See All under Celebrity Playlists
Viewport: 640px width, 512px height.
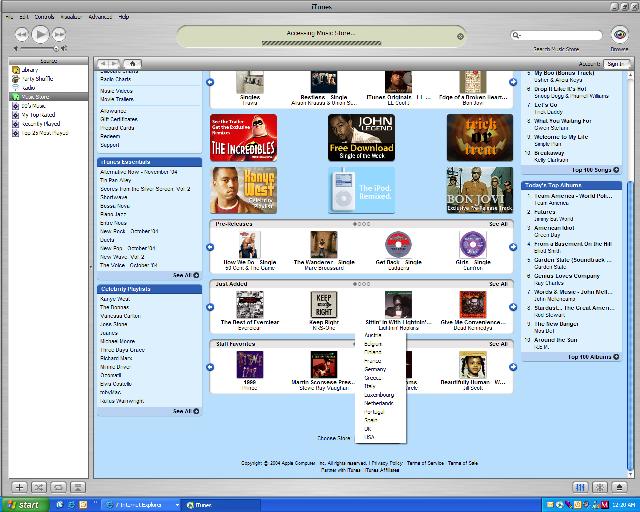coord(186,411)
